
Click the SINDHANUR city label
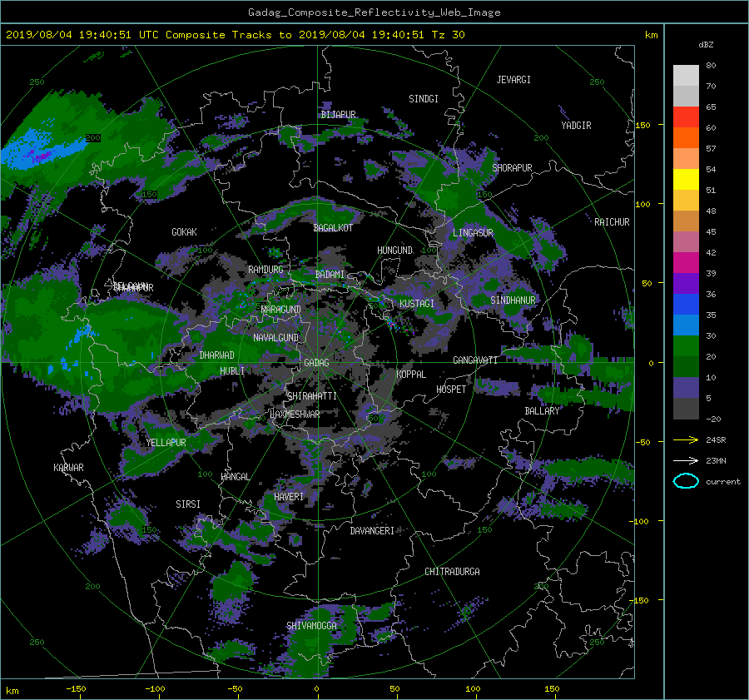pos(513,300)
